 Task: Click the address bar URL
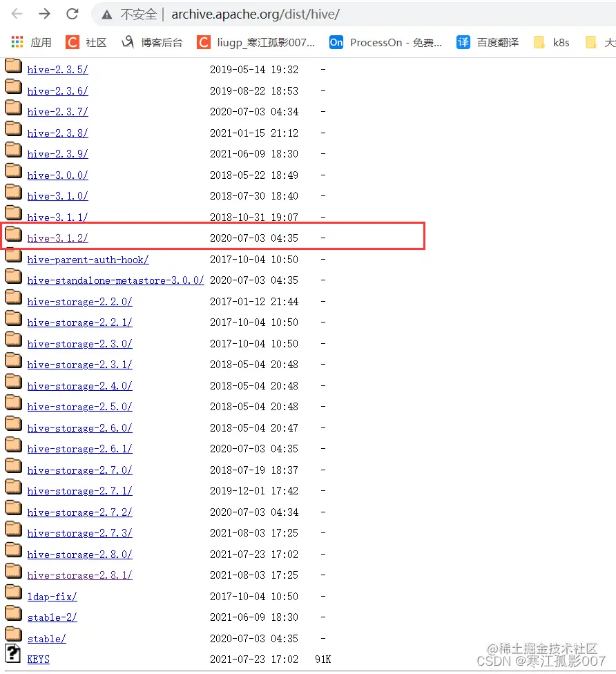coord(256,15)
